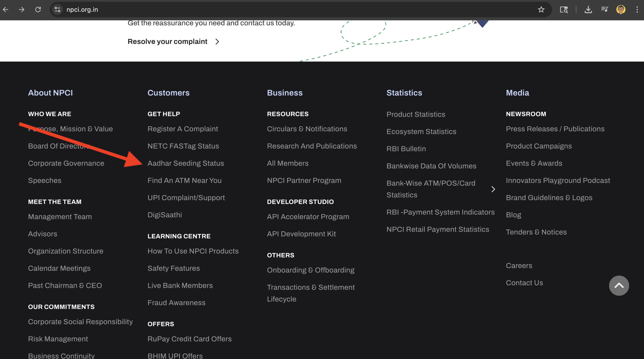Go forward using the browser forward arrow
Screen dimensions: 644x359
click(x=22, y=10)
